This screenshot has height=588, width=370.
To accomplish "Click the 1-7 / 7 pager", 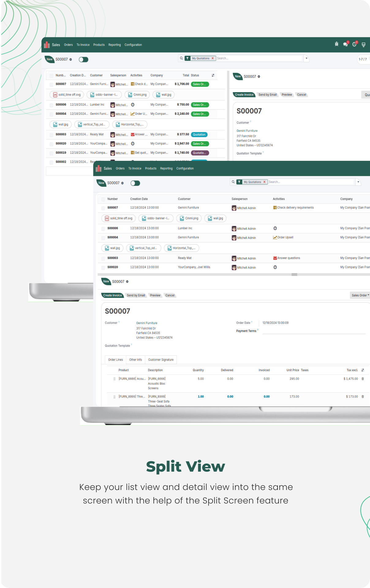I will click(363, 59).
